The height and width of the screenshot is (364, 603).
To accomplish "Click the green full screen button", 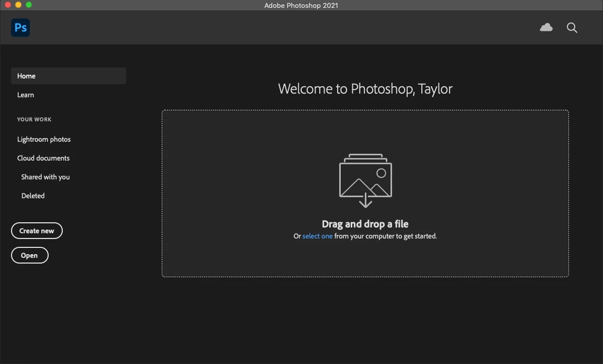I will click(29, 5).
